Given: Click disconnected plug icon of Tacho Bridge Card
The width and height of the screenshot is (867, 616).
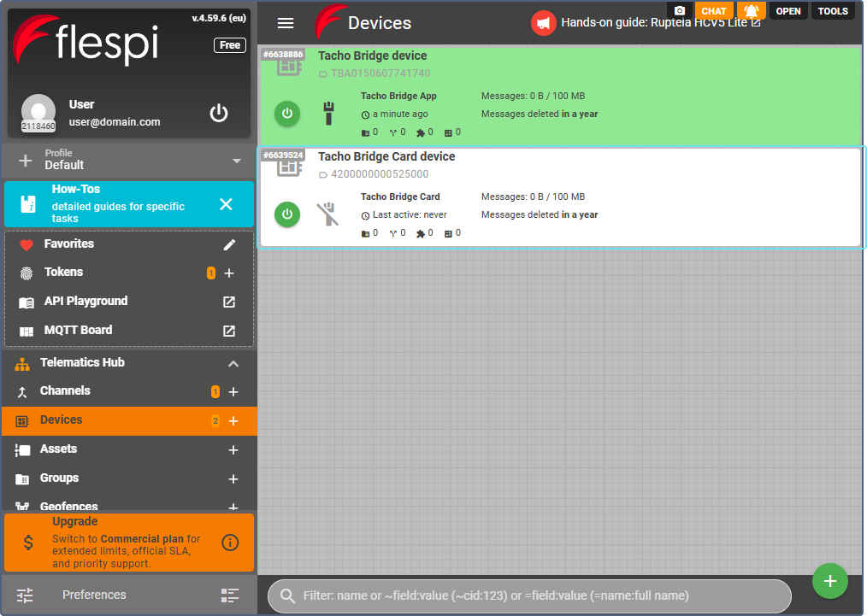Looking at the screenshot, I should click(327, 214).
